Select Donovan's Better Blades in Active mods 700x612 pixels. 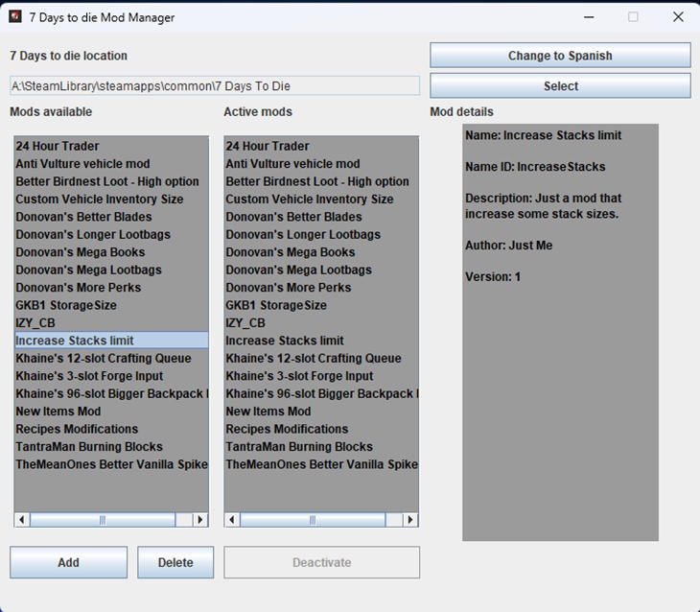(x=321, y=217)
